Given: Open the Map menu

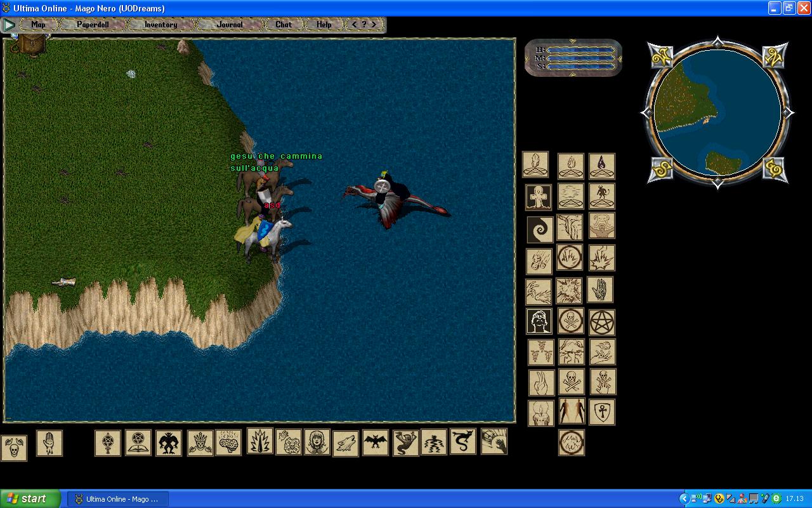Looking at the screenshot, I should (x=38, y=25).
